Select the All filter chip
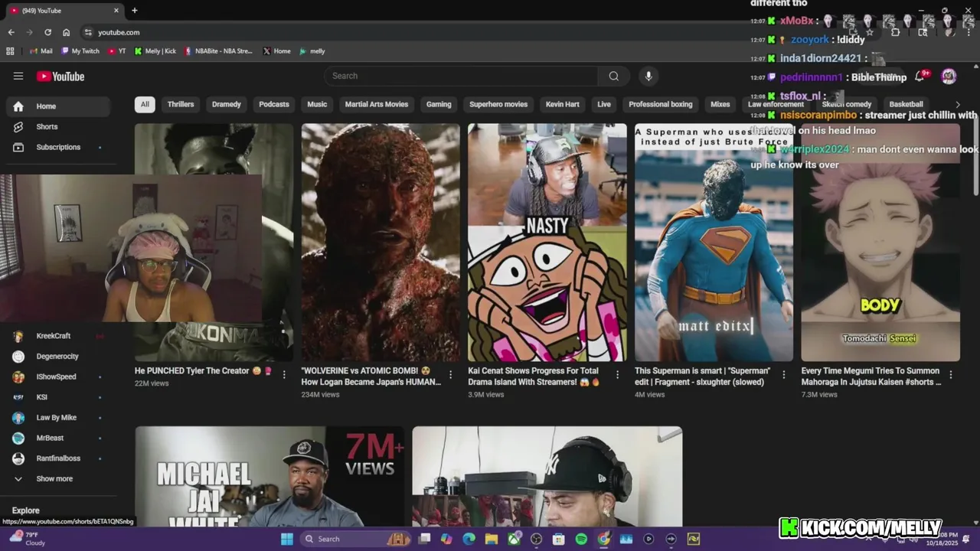Viewport: 980px width, 551px height. [x=145, y=104]
